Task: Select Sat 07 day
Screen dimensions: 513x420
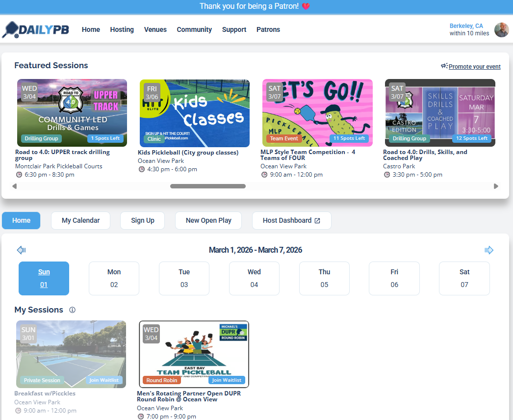Action: coord(464,278)
